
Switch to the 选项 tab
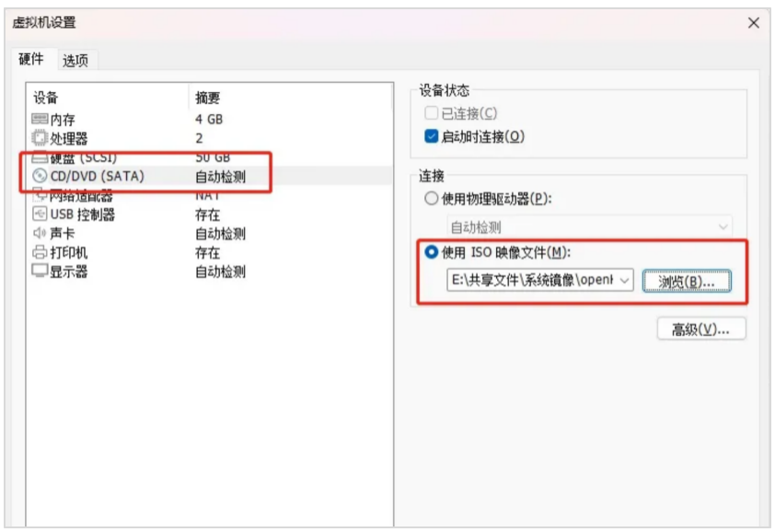(x=75, y=61)
